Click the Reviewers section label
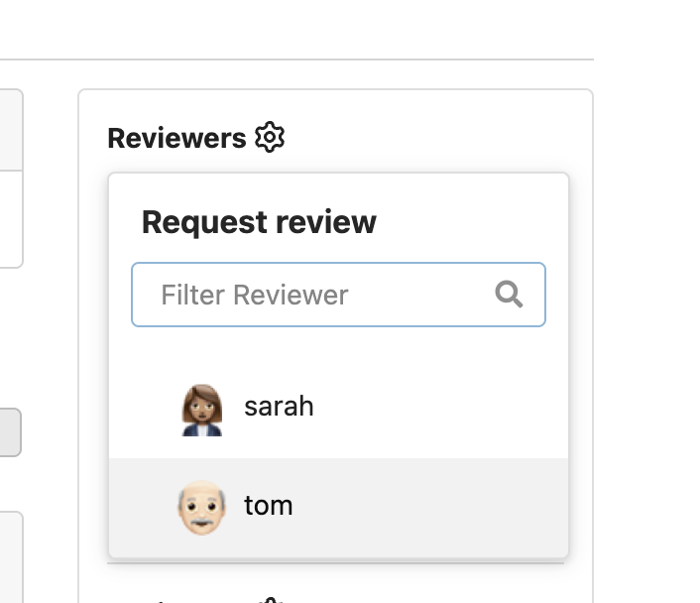 tap(176, 138)
